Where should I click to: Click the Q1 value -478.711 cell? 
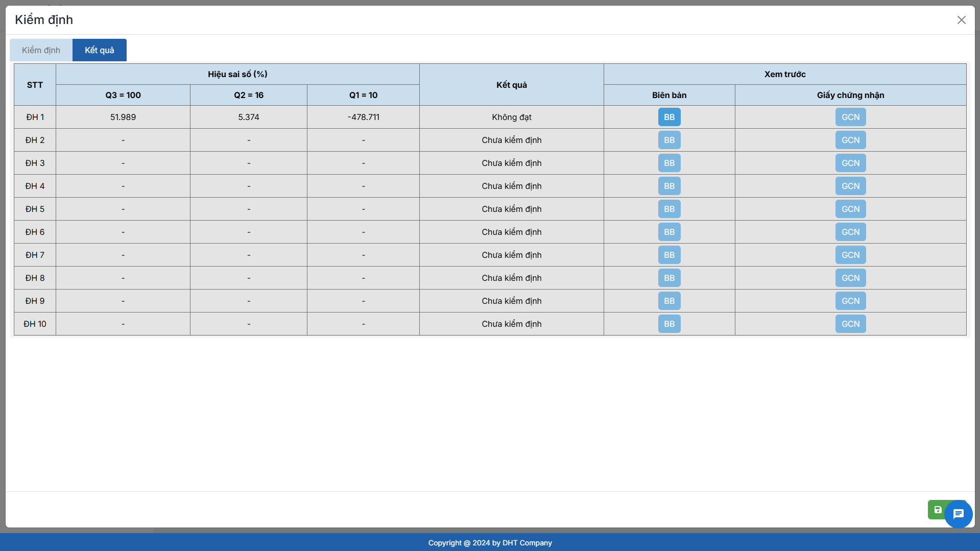(x=363, y=117)
